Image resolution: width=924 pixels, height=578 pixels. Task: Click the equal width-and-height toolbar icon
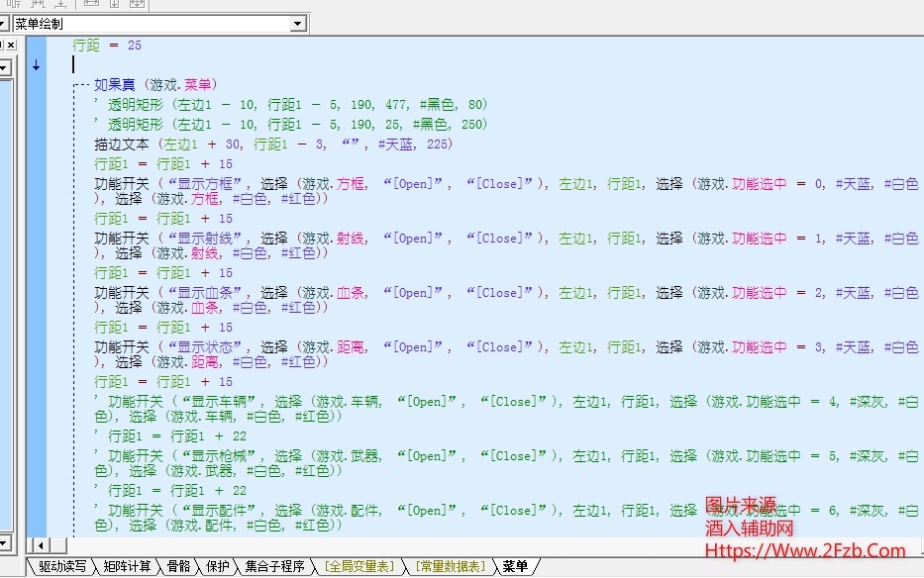[x=136, y=4]
